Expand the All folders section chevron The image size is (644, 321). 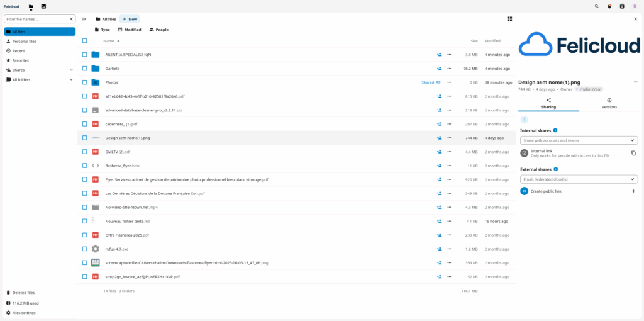pos(71,80)
